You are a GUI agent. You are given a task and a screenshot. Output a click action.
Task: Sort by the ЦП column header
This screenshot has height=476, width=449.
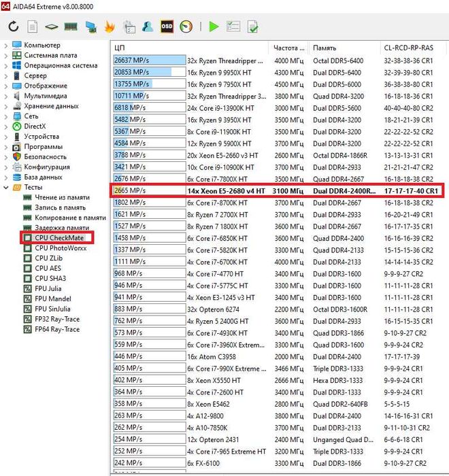pos(190,48)
